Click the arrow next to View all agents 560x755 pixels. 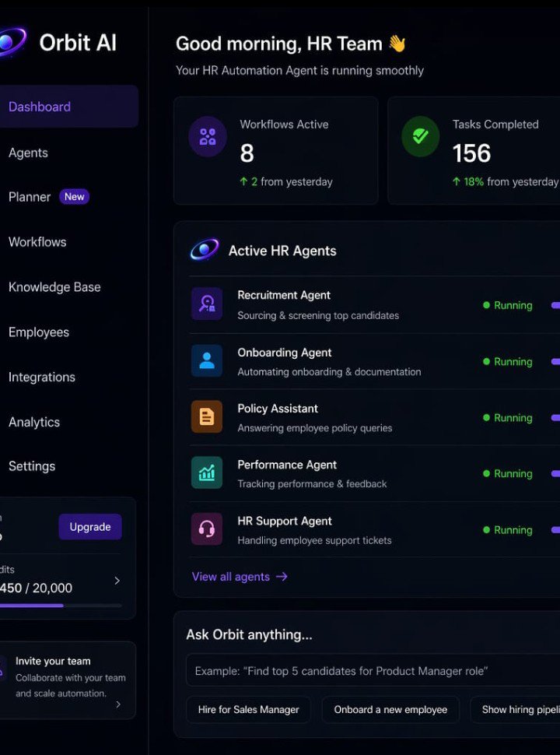coord(282,576)
